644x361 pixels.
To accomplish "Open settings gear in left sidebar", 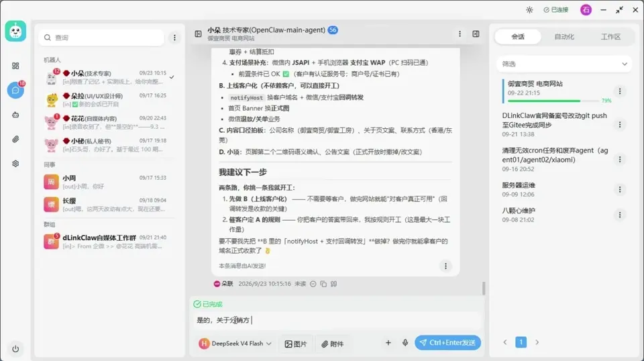I will click(x=15, y=164).
